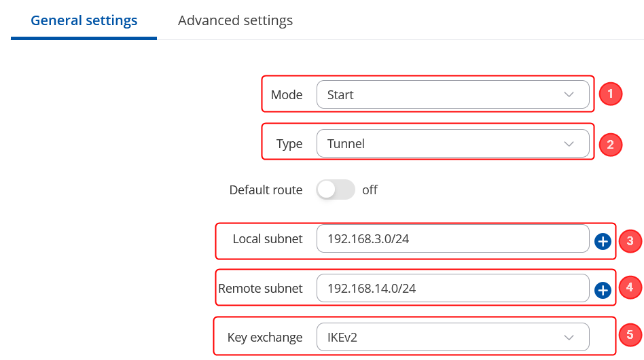Switch to the Advanced settings tab

click(235, 20)
